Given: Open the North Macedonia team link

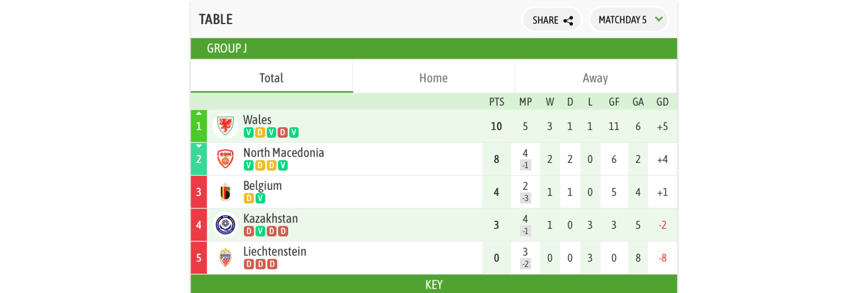Looking at the screenshot, I should tap(283, 153).
